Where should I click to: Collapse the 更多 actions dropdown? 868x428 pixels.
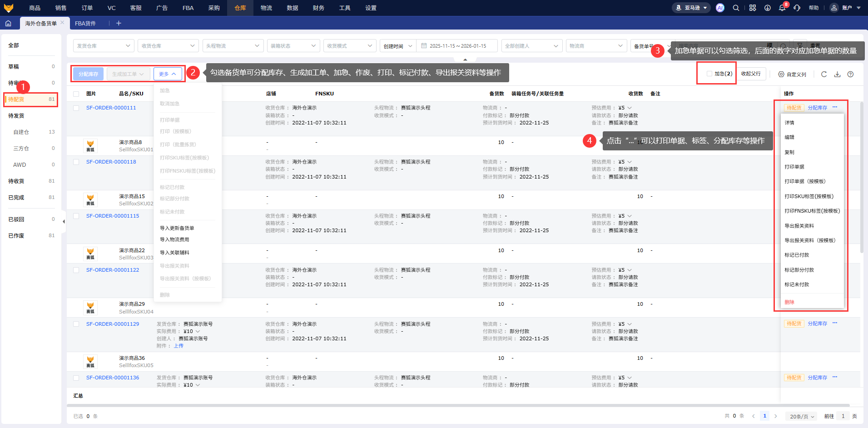coord(168,74)
